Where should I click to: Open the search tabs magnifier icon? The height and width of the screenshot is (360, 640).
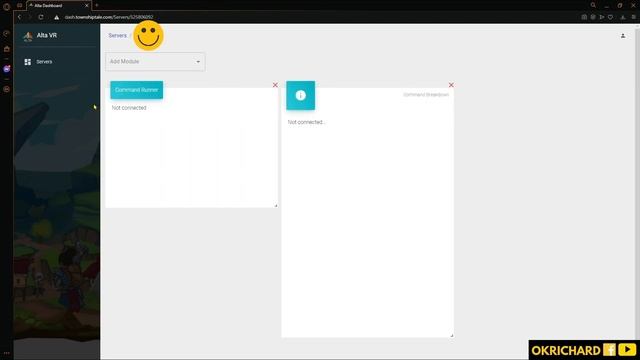pos(593,5)
